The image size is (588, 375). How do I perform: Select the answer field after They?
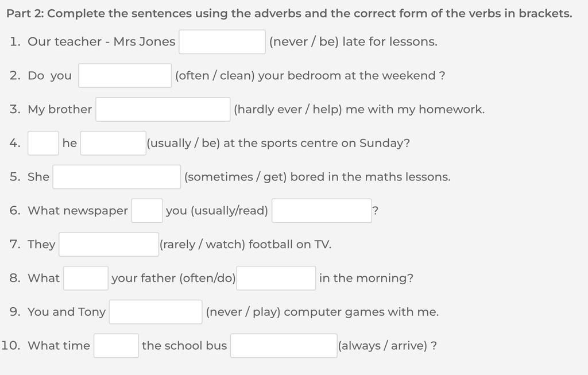(x=109, y=244)
